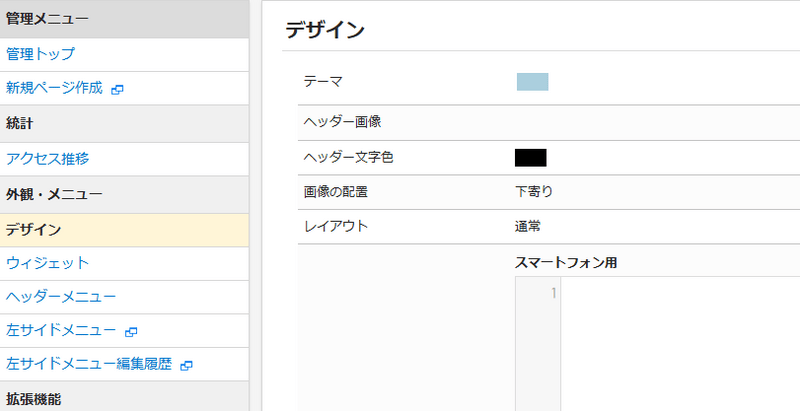This screenshot has width=800, height=411.
Task: Open 新規ページ作成 in the sidebar
Action: (55, 88)
